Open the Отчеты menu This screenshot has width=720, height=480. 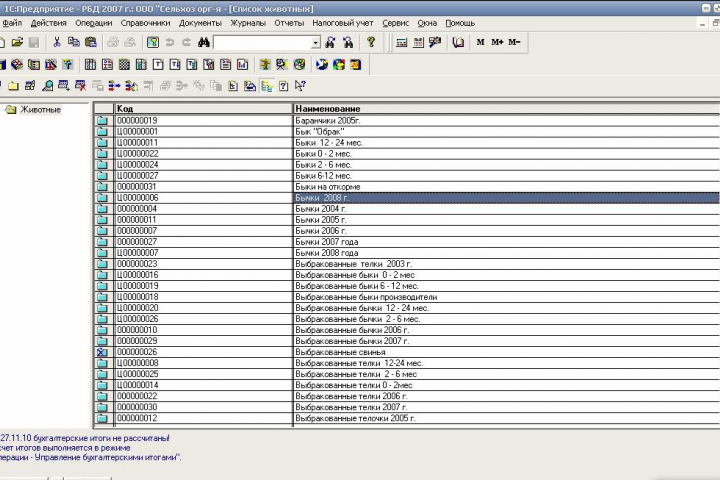[x=289, y=23]
